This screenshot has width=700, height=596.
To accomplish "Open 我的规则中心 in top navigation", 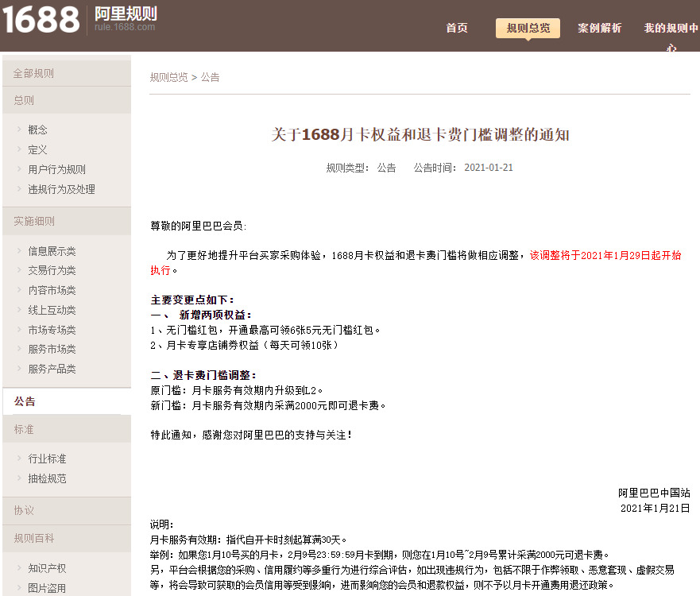I will pyautogui.click(x=671, y=36).
